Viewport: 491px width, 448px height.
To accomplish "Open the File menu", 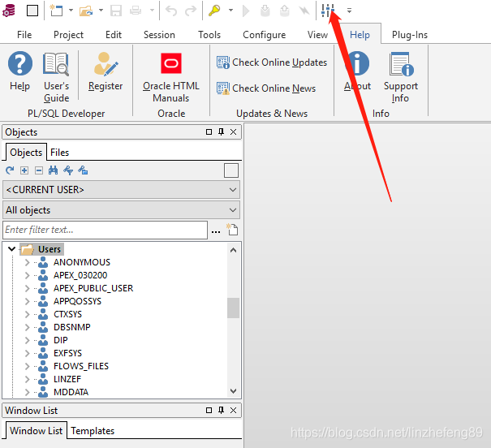I will 24,34.
